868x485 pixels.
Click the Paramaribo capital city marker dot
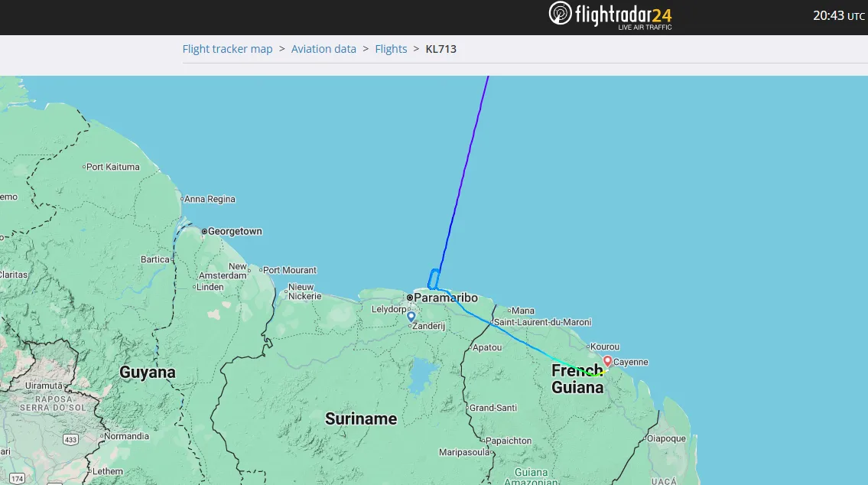(x=410, y=298)
